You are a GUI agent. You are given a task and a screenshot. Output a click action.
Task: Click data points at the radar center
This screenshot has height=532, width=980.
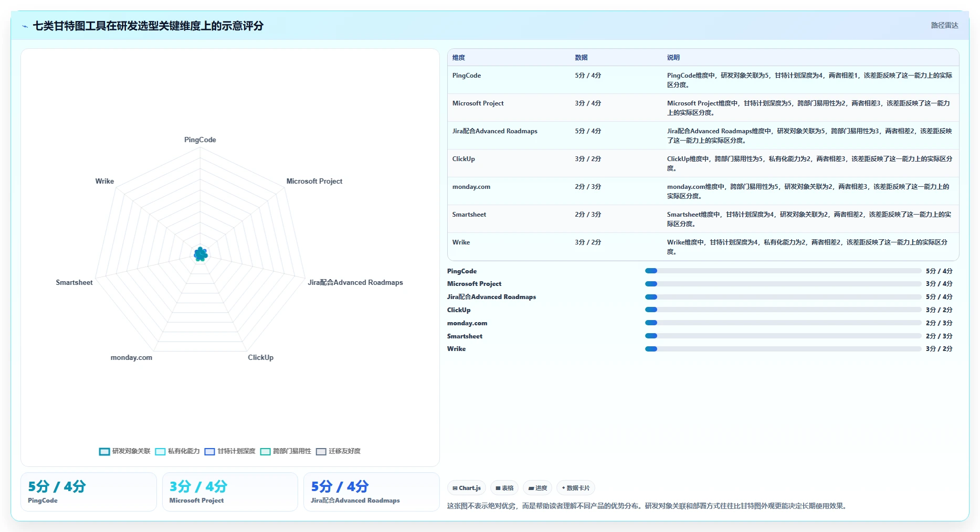point(201,254)
